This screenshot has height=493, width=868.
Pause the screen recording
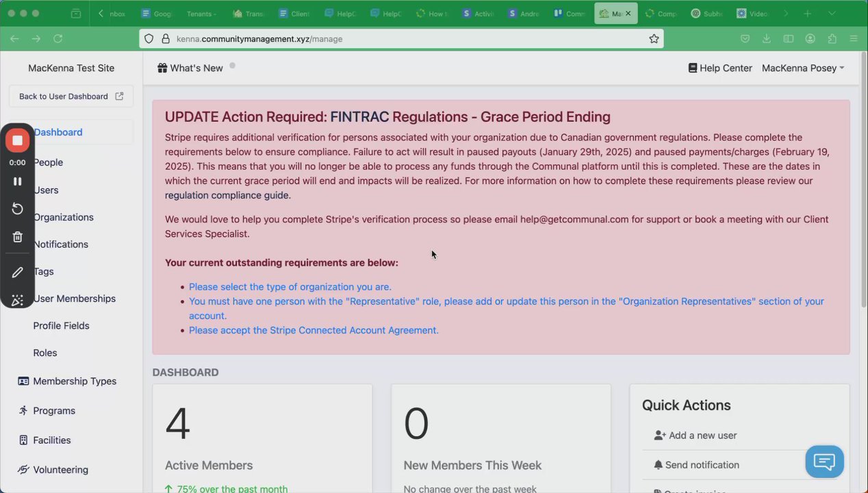[18, 181]
